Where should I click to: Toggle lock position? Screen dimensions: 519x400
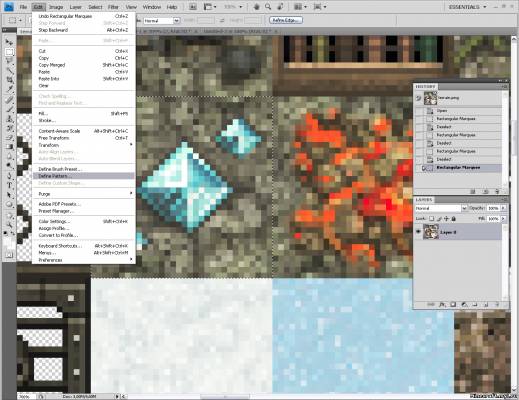coord(446,219)
